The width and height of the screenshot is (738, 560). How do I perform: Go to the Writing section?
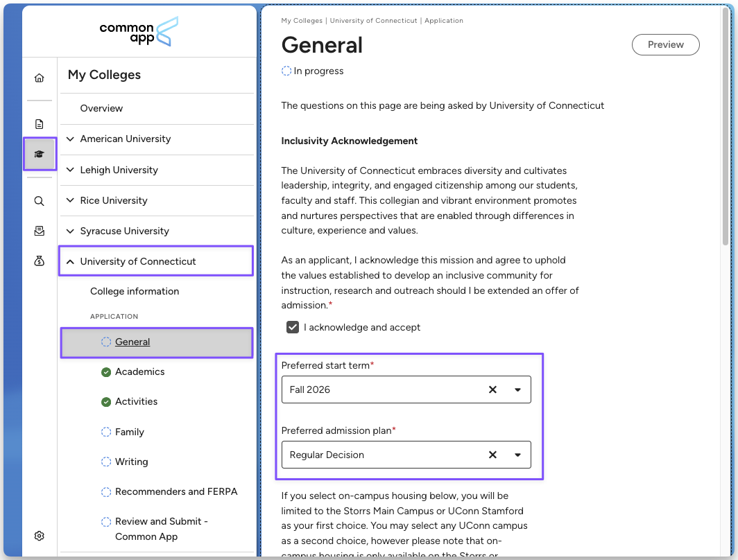tap(131, 462)
